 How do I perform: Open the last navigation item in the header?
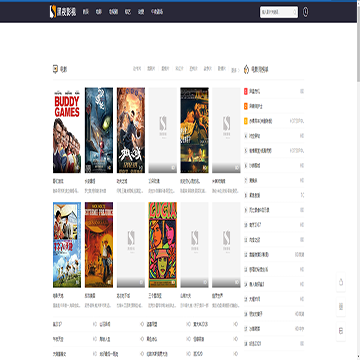click(x=157, y=12)
